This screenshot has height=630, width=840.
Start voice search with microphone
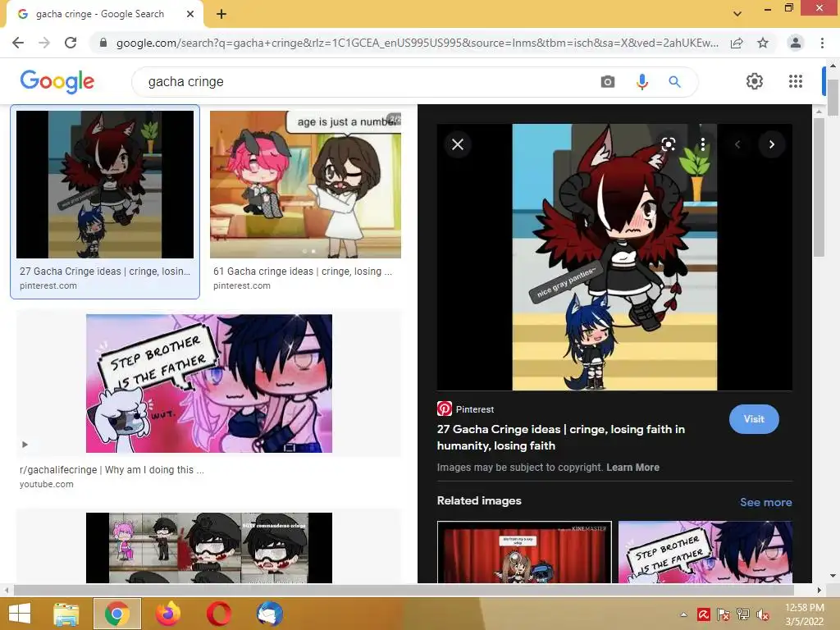pos(641,82)
